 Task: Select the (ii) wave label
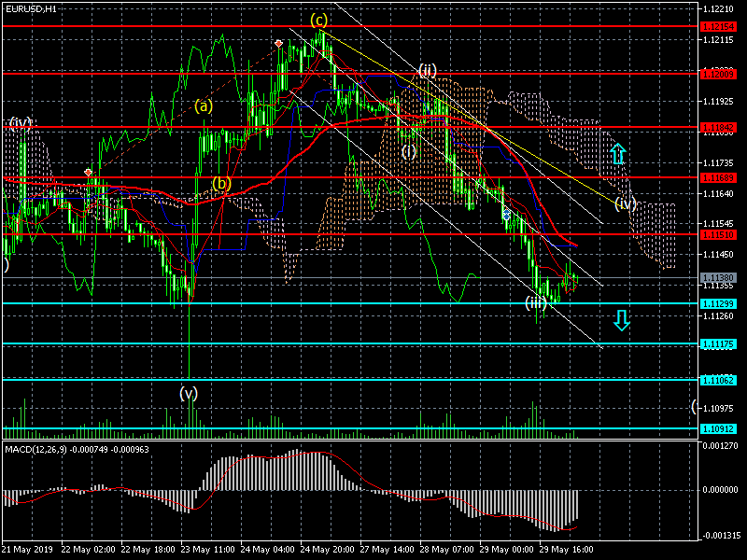(x=428, y=70)
